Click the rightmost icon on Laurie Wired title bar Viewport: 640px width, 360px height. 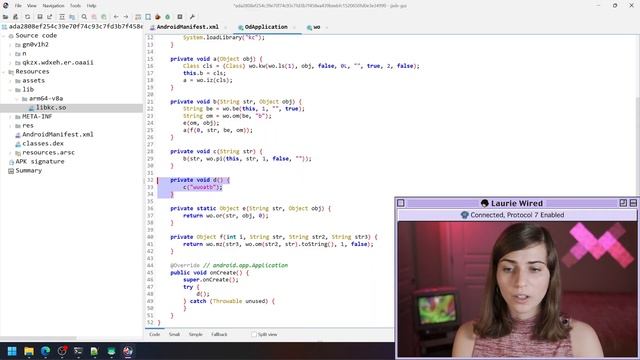[633, 203]
